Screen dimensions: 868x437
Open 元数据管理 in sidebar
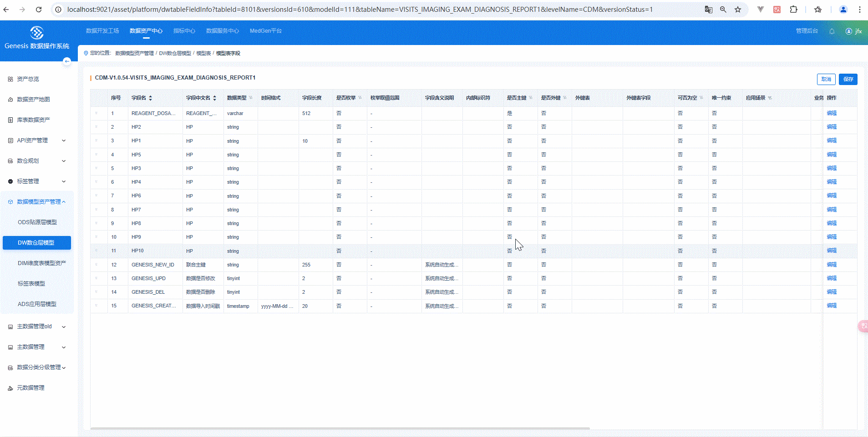[30, 388]
